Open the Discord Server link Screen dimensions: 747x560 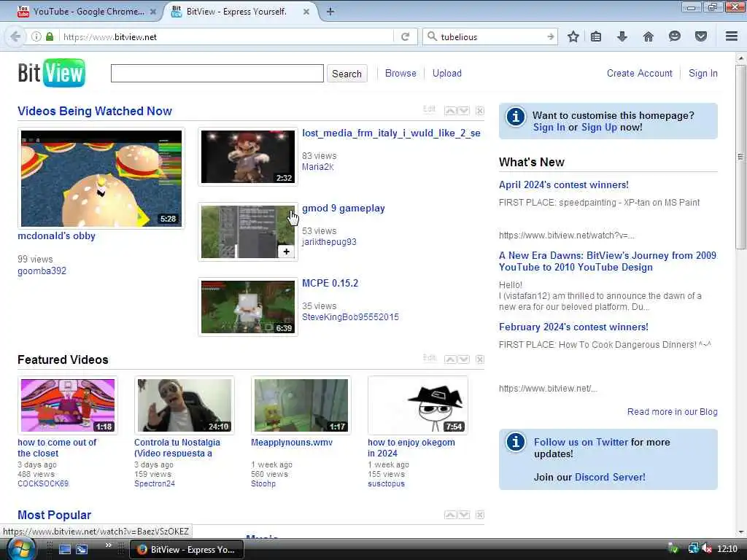click(610, 477)
